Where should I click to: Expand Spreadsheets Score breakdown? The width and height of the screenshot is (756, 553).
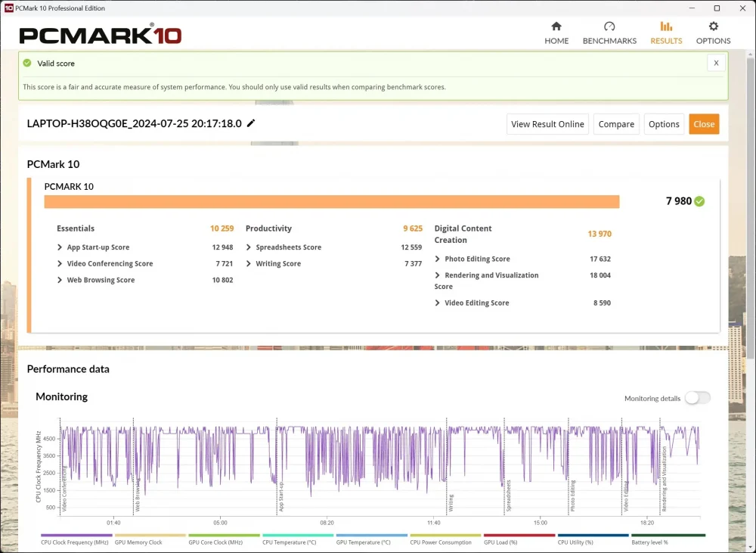click(x=249, y=247)
